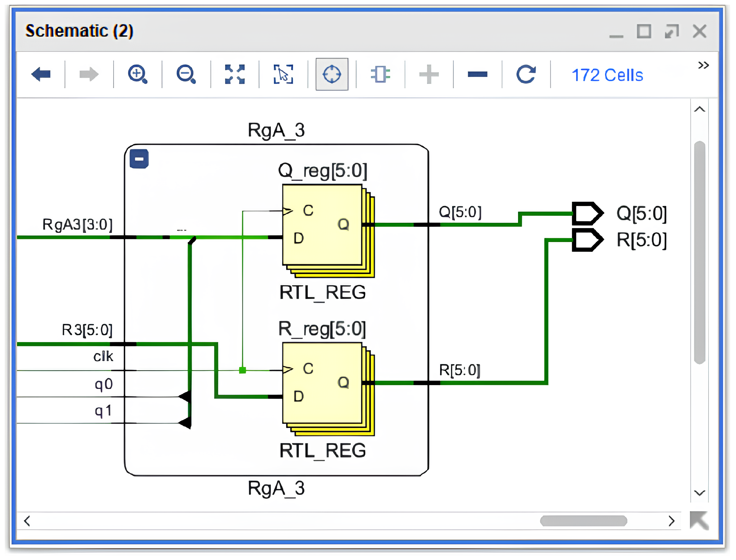Click the Autohide pins component icon
The width and height of the screenshot is (736, 560).
(380, 74)
